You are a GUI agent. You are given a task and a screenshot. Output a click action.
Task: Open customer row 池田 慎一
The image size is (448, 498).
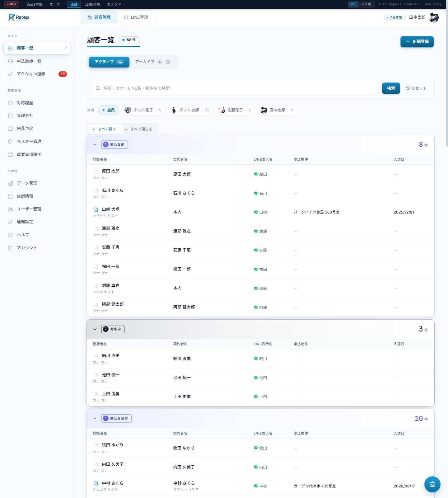coord(260,378)
